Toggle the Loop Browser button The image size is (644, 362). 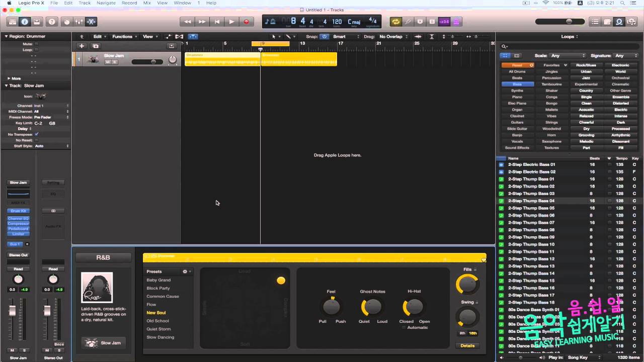click(x=619, y=22)
